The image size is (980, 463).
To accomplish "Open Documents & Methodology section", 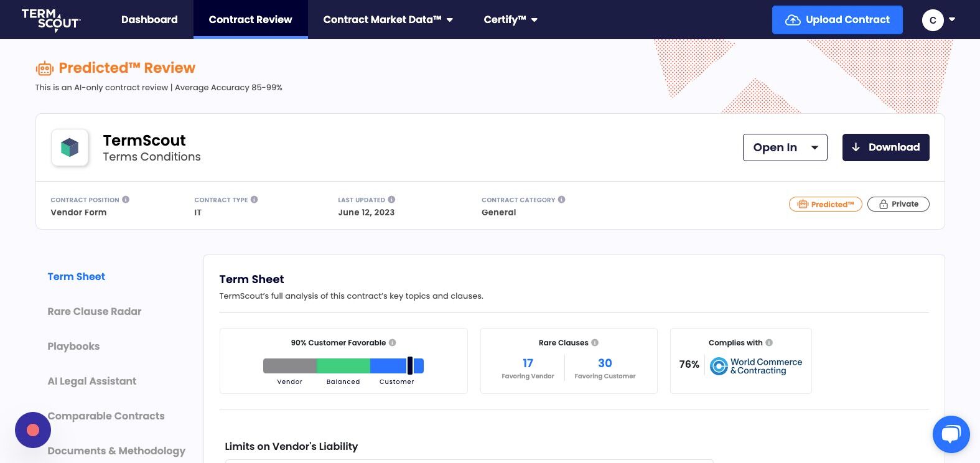I will (116, 451).
